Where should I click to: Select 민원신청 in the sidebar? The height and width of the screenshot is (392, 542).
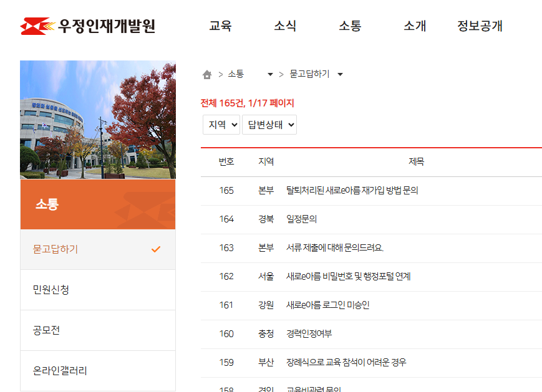point(98,290)
